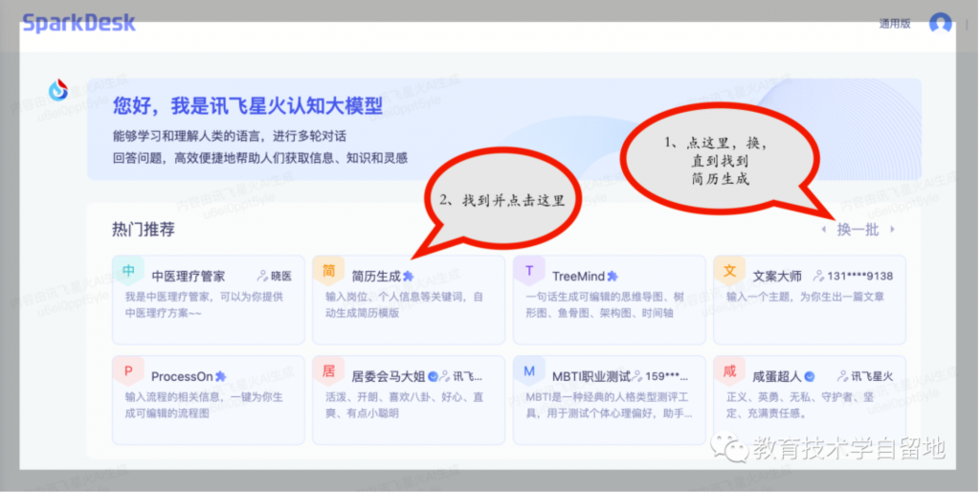Click the 居 badge icon
This screenshot has width=980, height=493.
pyautogui.click(x=329, y=371)
